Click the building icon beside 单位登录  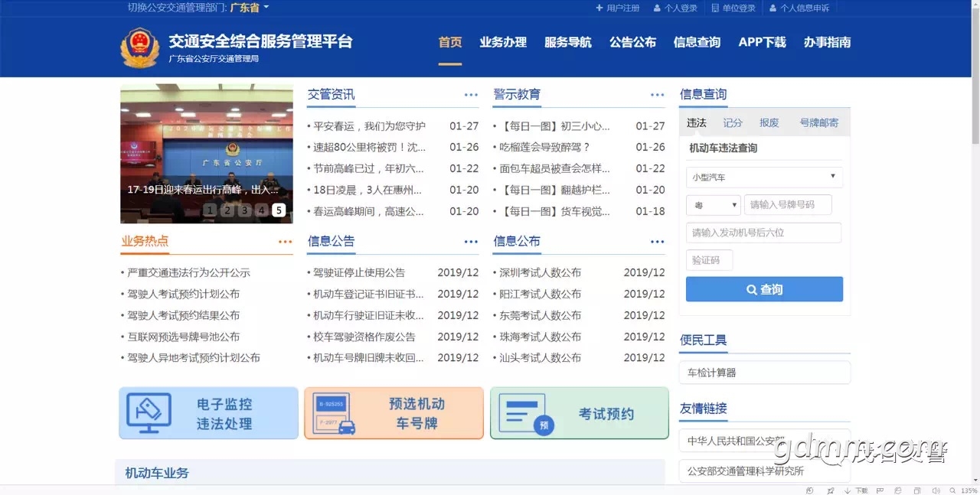tap(715, 8)
